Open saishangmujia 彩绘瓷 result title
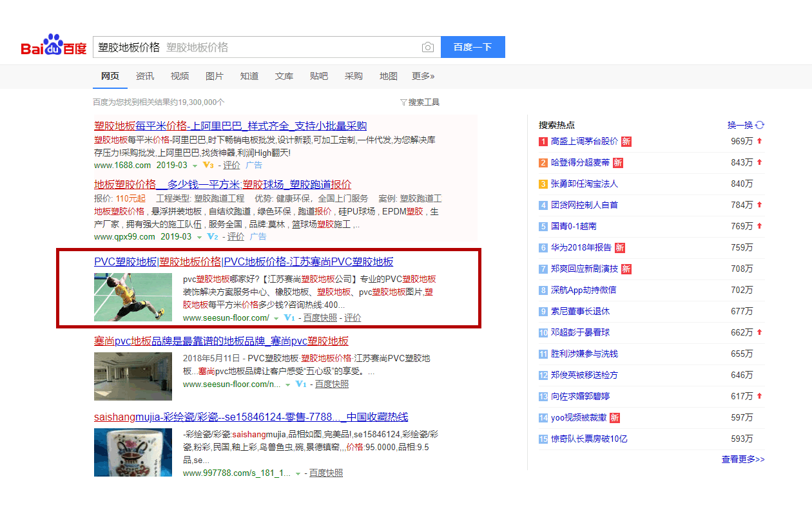The image size is (812, 521). click(251, 417)
